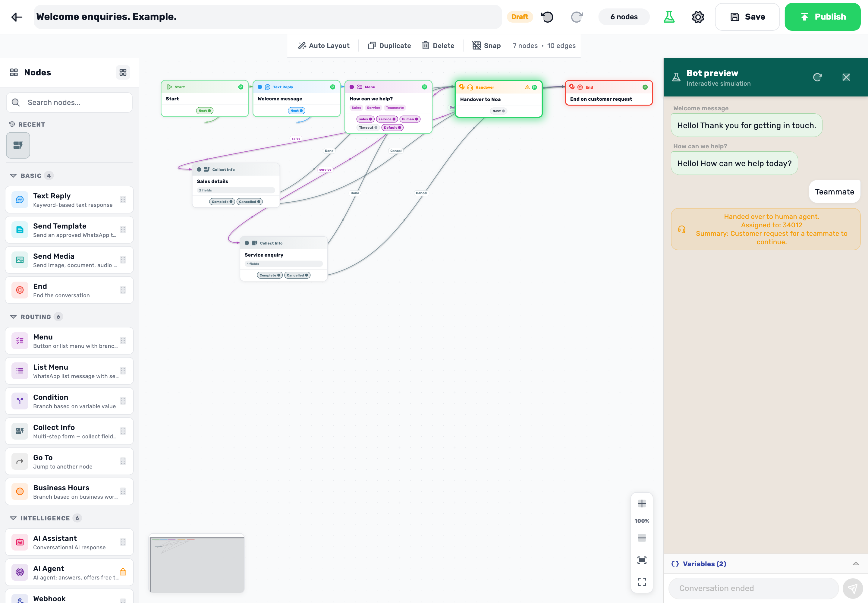Open flow settings gear icon
Viewport: 868px width, 603px height.
click(698, 17)
